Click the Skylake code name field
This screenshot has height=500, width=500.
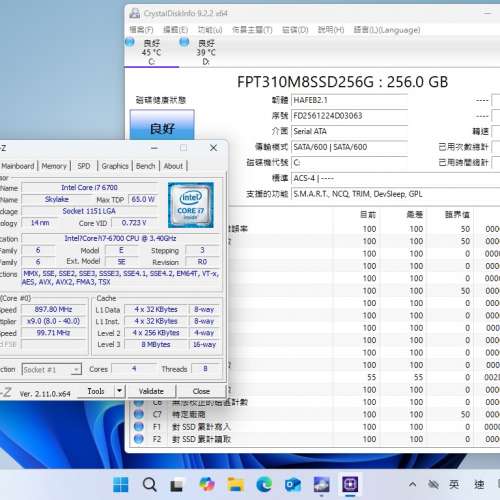[x=57, y=199]
